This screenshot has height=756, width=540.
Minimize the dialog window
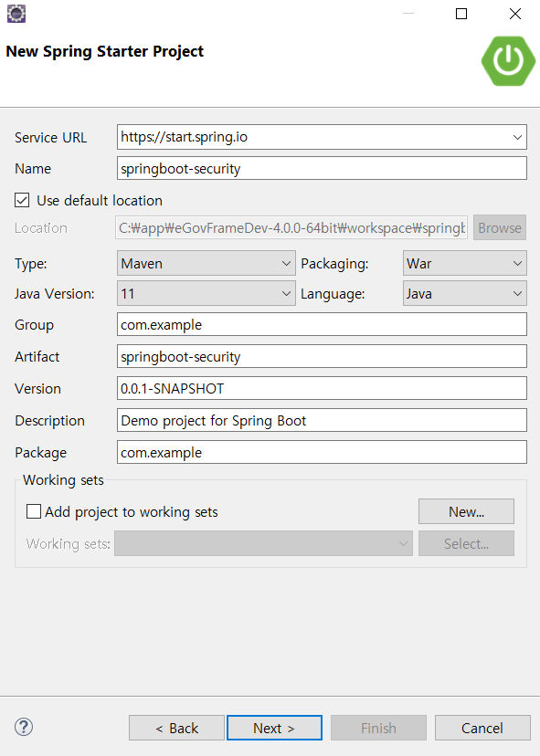408,14
